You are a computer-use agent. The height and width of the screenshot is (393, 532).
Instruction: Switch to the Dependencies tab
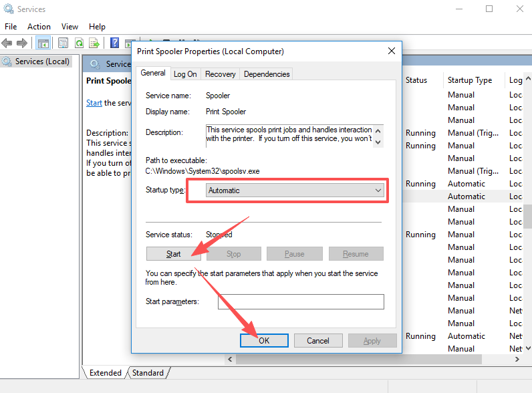tap(267, 74)
